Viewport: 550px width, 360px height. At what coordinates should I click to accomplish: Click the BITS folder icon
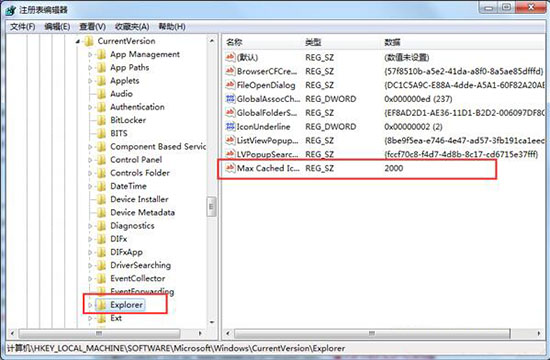[x=101, y=133]
